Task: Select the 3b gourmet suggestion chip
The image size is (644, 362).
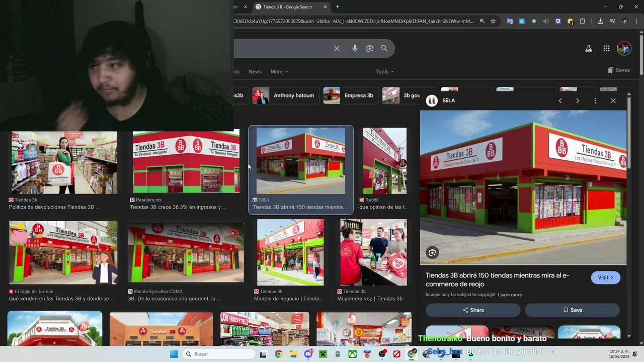Action: tap(401, 96)
